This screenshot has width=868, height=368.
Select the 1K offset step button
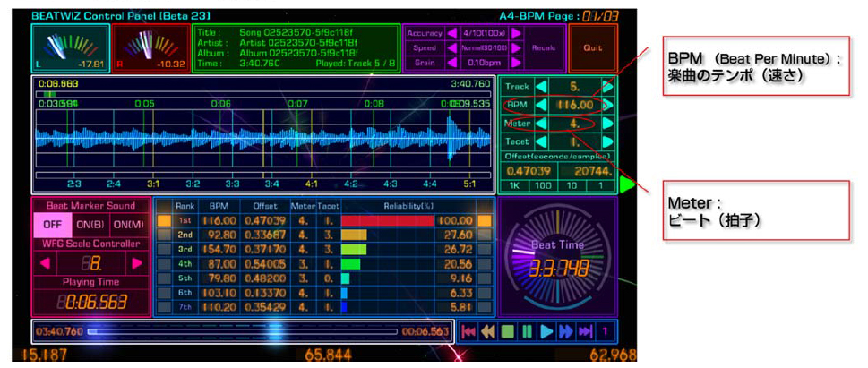515,186
